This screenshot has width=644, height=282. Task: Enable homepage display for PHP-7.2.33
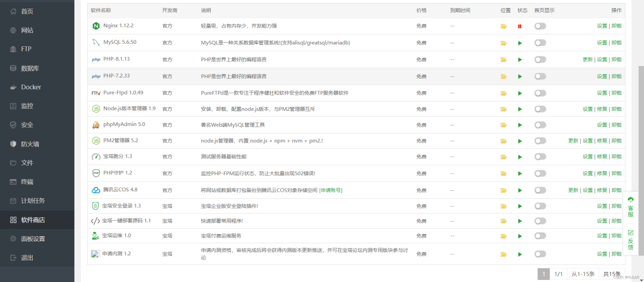coord(540,77)
